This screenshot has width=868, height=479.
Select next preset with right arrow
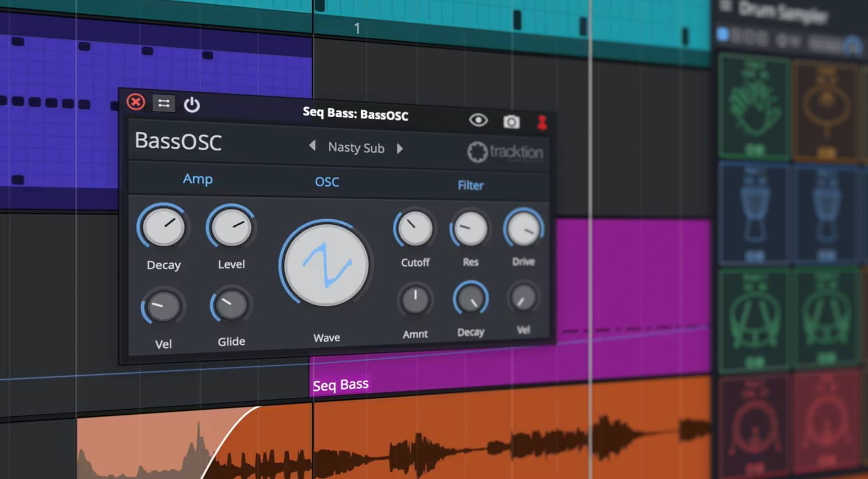pos(400,149)
